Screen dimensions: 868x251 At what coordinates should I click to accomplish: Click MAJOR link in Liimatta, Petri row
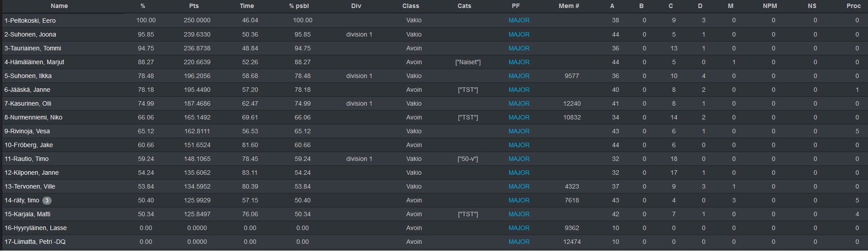pyautogui.click(x=519, y=242)
